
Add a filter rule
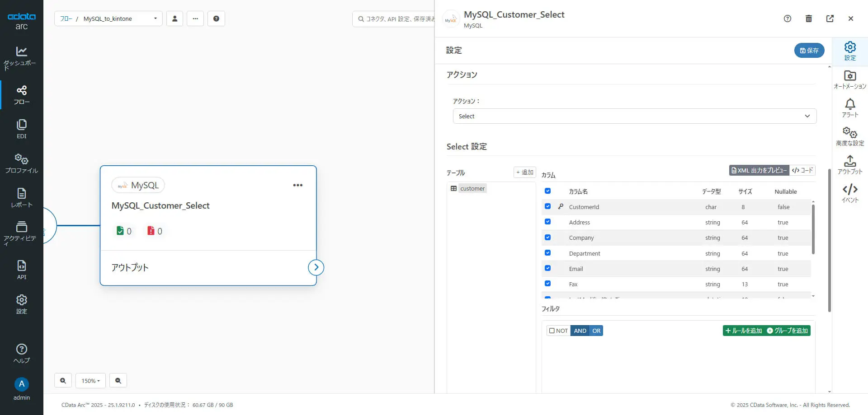pyautogui.click(x=744, y=331)
